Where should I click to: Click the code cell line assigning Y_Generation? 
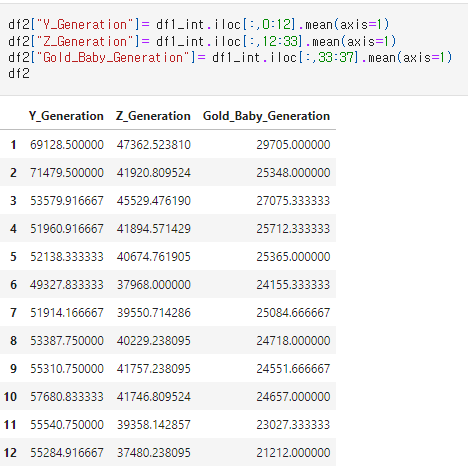[199, 25]
